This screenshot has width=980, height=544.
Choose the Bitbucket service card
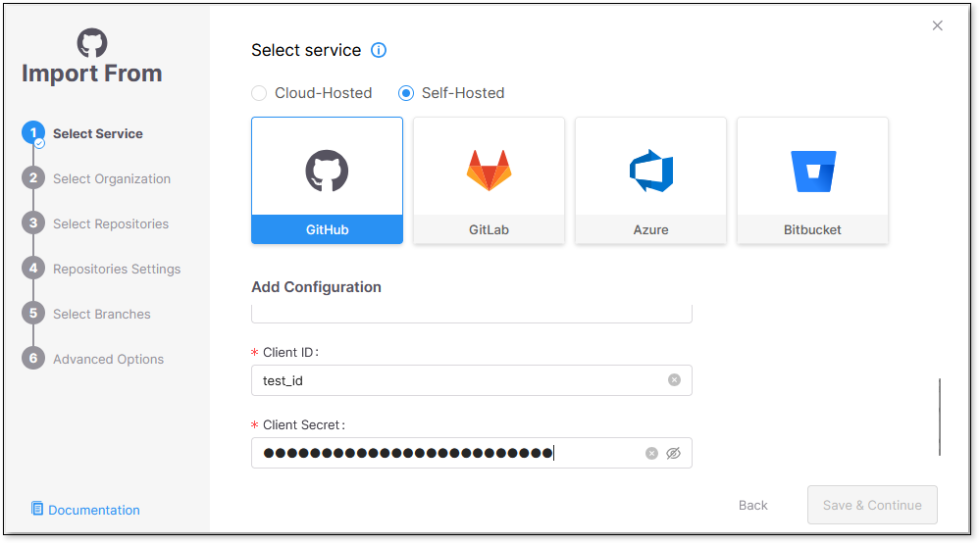point(812,180)
